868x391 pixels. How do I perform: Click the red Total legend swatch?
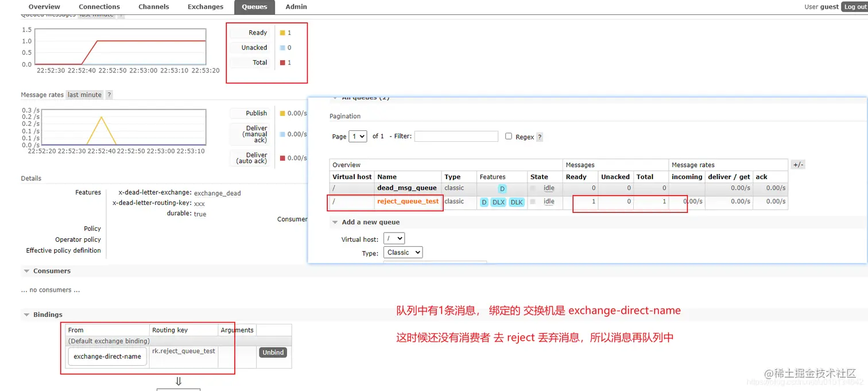tap(282, 63)
